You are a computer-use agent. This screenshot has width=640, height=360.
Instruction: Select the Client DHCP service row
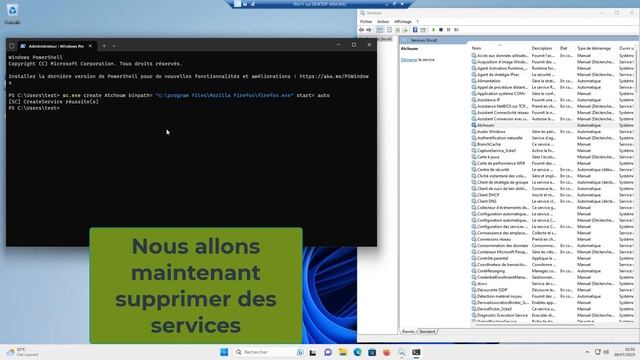(553, 195)
